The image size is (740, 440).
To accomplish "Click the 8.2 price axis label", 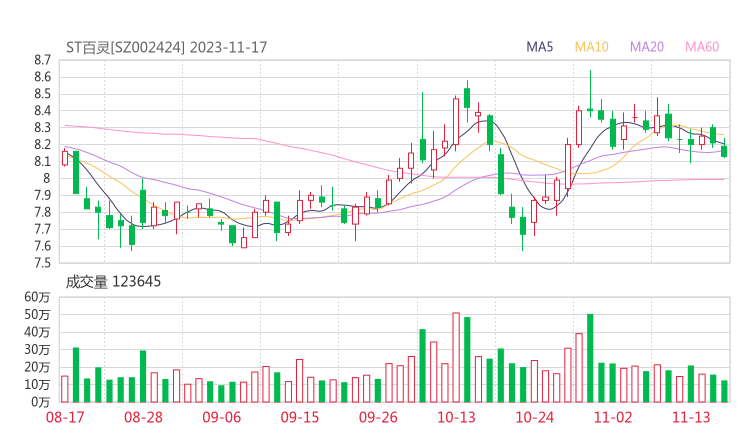I will [42, 144].
